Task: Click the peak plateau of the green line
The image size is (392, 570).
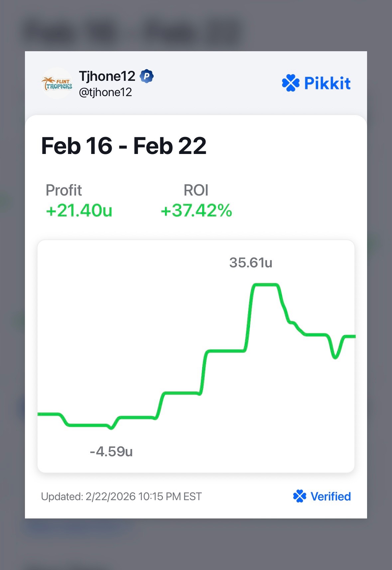Action: (x=265, y=284)
